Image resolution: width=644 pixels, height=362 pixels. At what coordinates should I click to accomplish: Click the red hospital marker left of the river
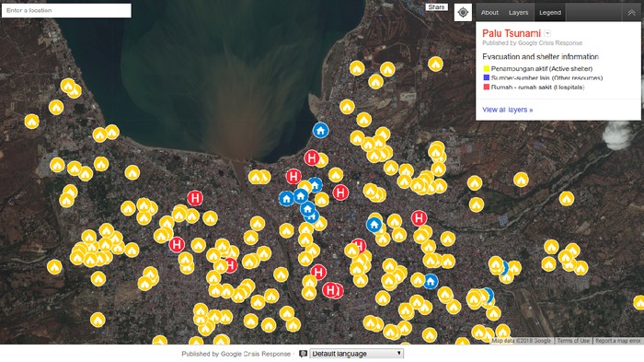(195, 198)
